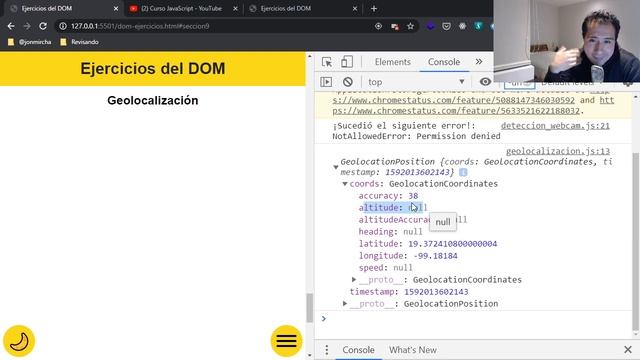Click the address bar URL field
The image size is (640, 360).
pyautogui.click(x=220, y=26)
